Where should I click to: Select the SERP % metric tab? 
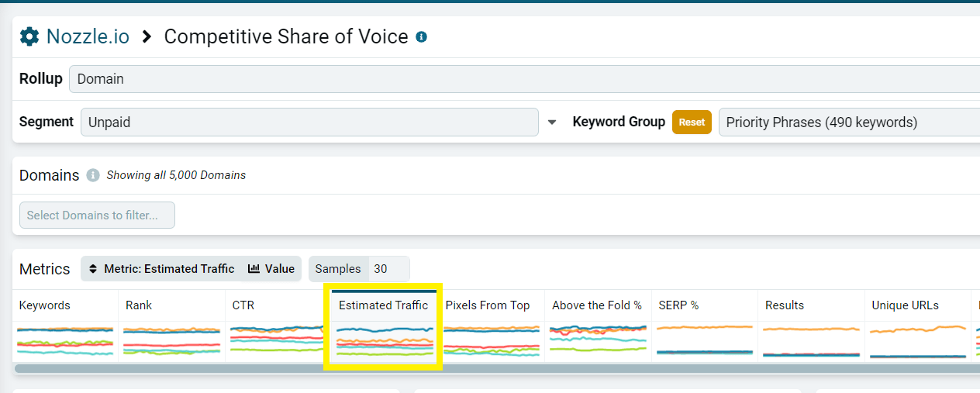[x=678, y=305]
